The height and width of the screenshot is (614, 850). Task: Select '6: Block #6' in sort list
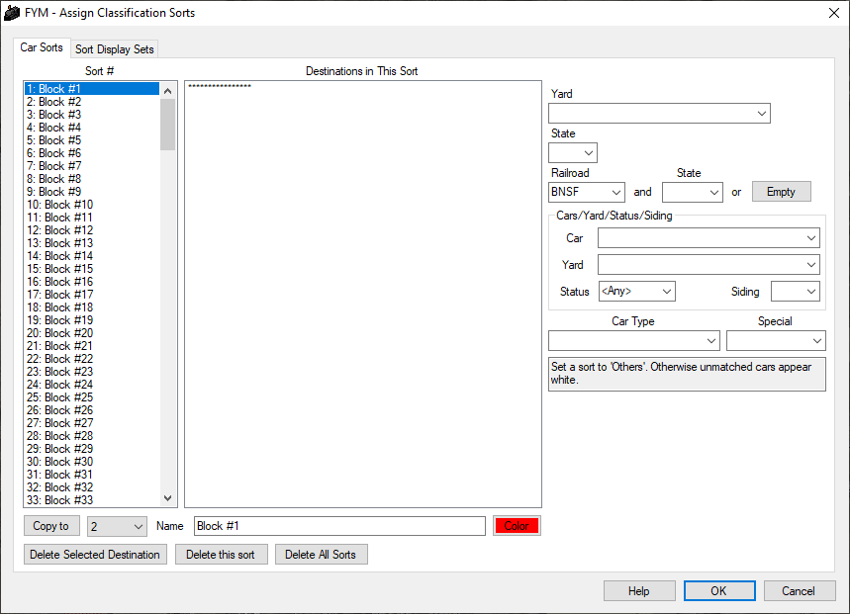tap(92, 153)
